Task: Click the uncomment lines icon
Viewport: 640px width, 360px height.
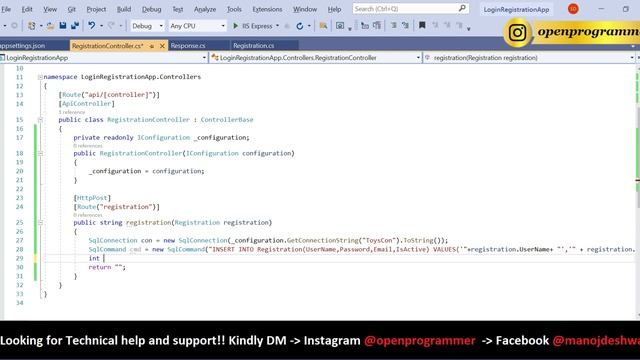Action: (x=405, y=26)
